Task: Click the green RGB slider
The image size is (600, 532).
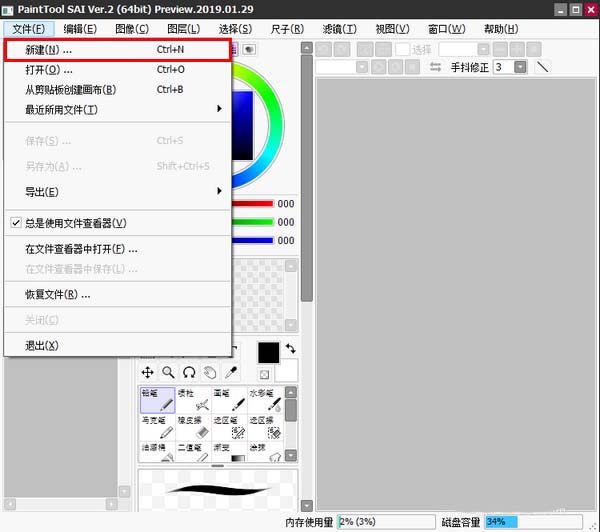Action: (253, 222)
